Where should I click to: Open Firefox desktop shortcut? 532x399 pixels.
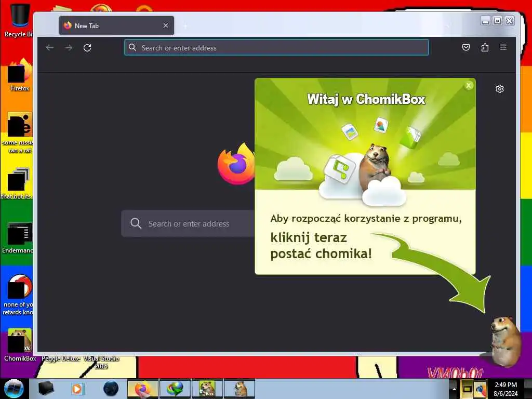(x=20, y=75)
